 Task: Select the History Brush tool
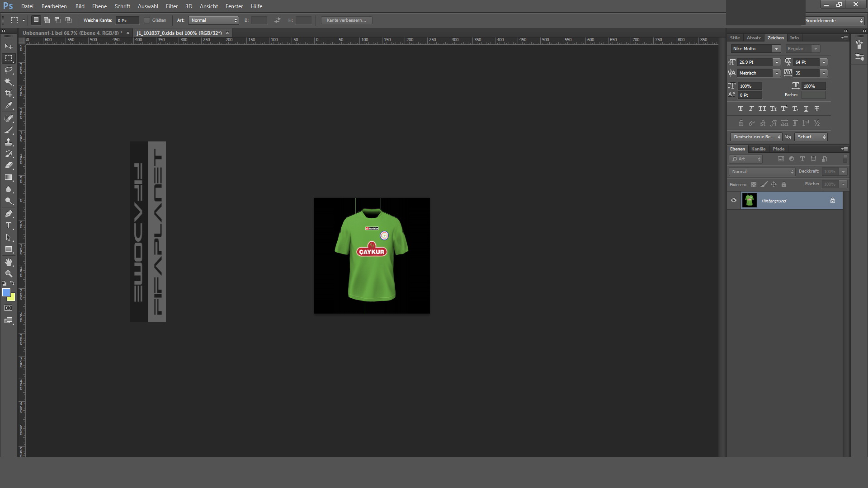click(9, 154)
